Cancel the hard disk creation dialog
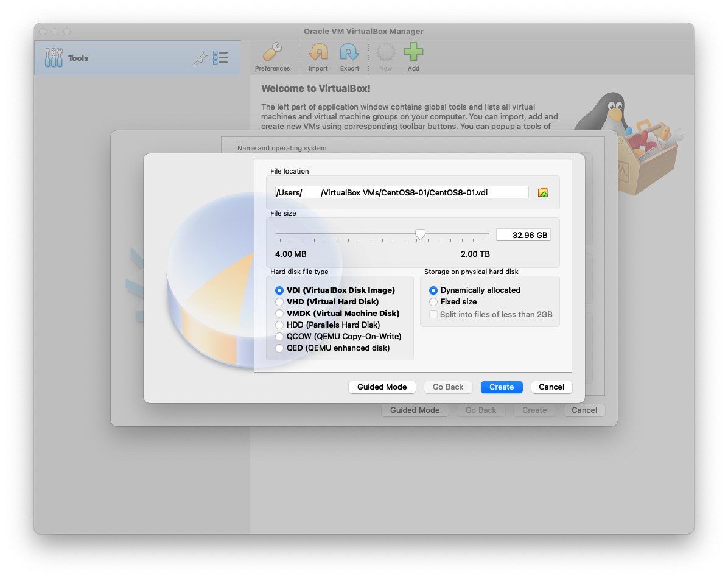 [551, 387]
